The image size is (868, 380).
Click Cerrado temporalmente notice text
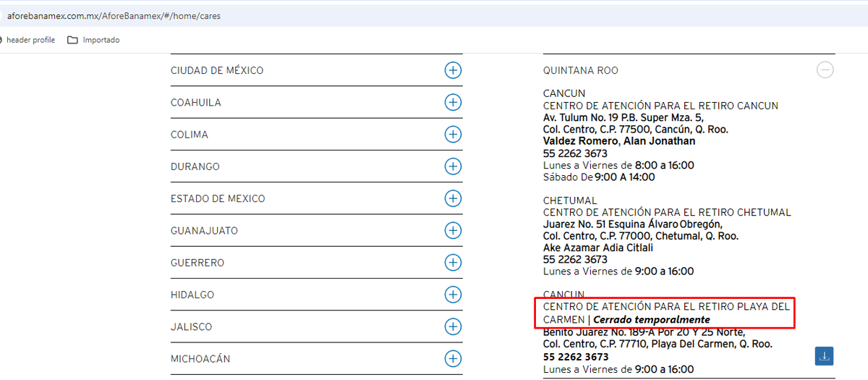tap(652, 319)
